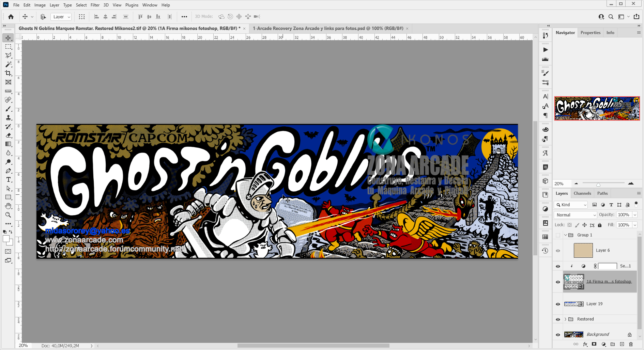Click the Add layer mask icon

click(x=594, y=344)
